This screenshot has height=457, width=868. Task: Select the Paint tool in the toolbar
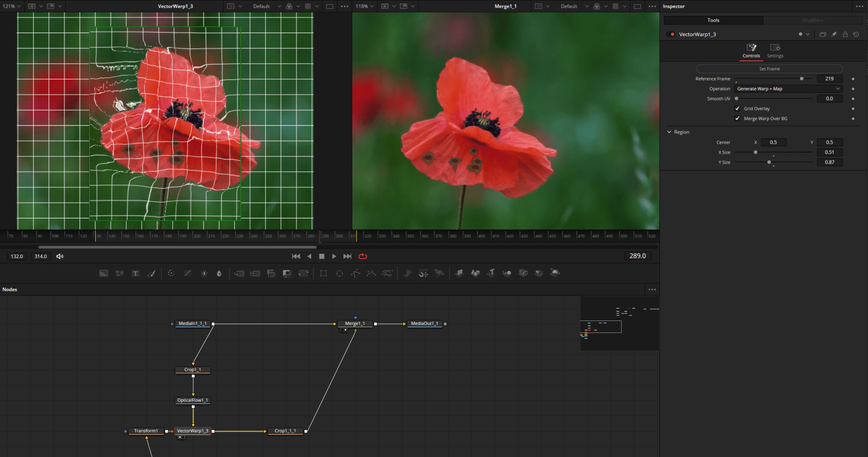[x=152, y=273]
